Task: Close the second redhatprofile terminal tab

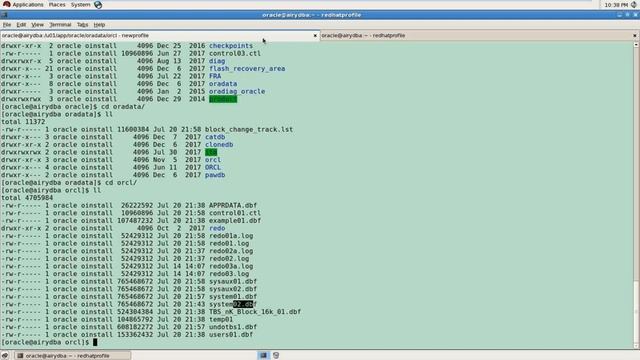Action: click(x=634, y=36)
